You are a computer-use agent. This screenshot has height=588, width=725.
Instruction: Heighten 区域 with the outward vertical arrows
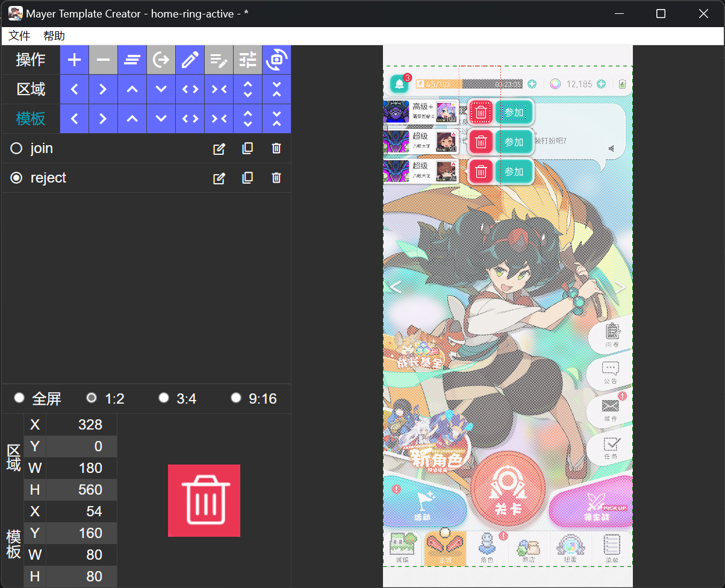pyautogui.click(x=248, y=89)
